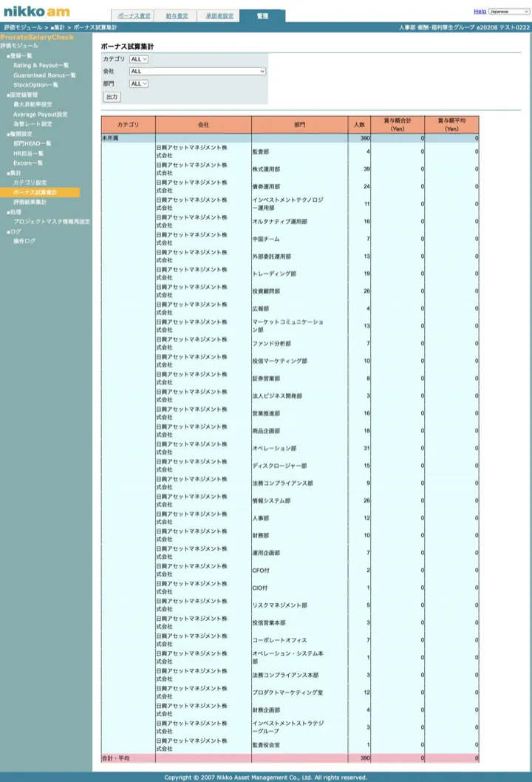Open 最大昇給率設定 in sidebar

tap(33, 104)
